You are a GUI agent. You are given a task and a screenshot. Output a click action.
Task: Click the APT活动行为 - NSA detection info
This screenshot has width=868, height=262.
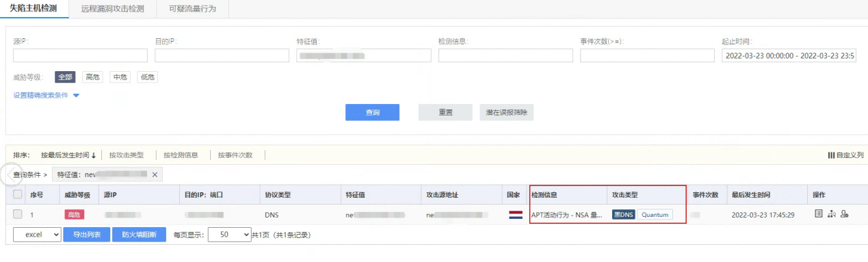[566, 215]
